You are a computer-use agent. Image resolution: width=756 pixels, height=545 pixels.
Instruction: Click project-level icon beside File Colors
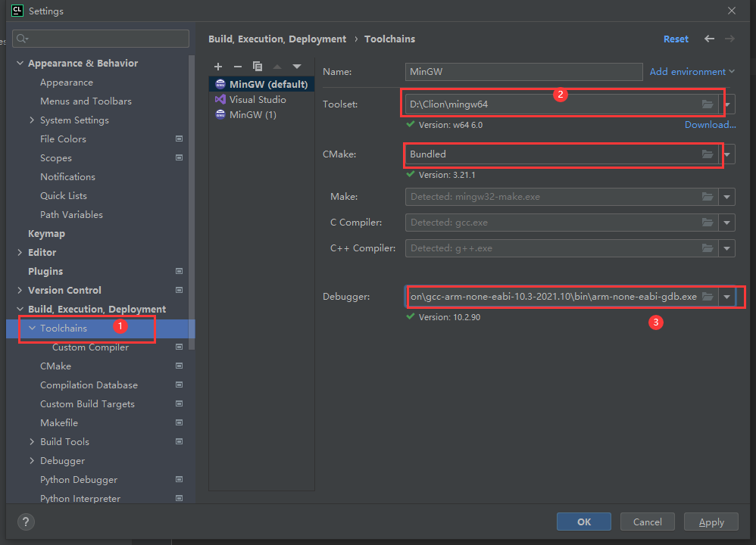179,139
